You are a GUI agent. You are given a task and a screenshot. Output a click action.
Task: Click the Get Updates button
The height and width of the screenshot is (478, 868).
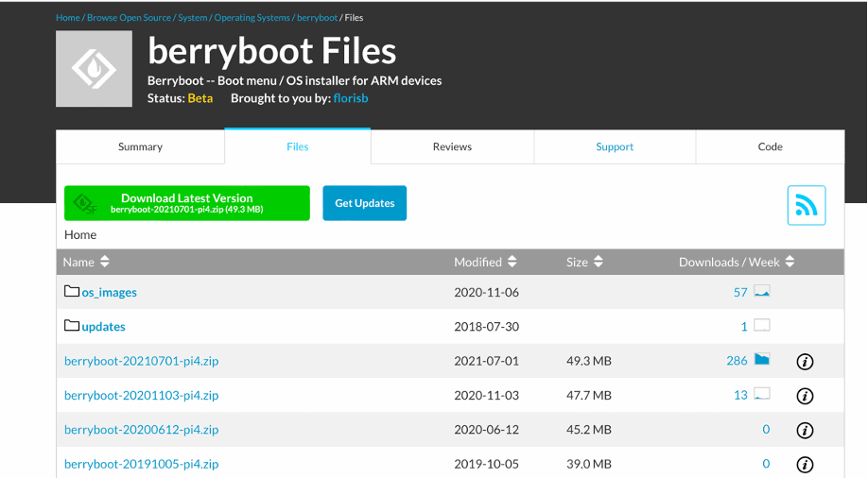click(364, 203)
